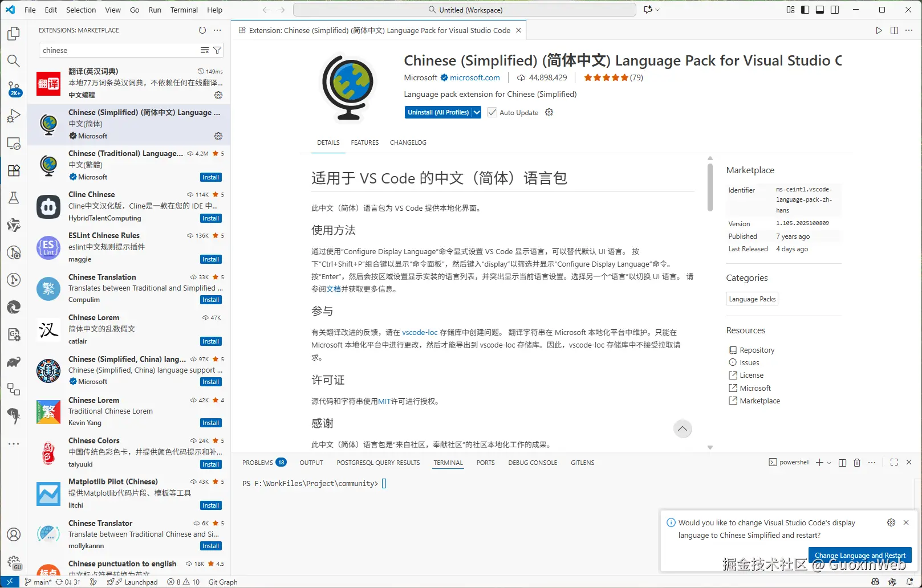Select the Chinese Translation extension item
The image size is (922, 588).
click(129, 288)
